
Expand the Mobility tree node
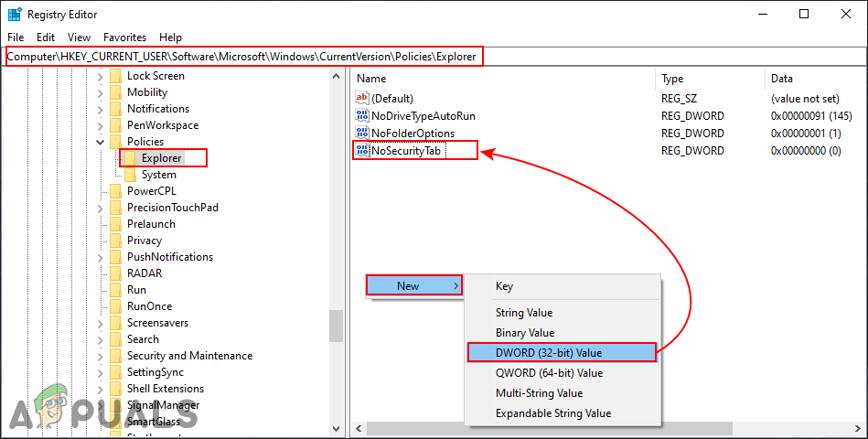101,93
